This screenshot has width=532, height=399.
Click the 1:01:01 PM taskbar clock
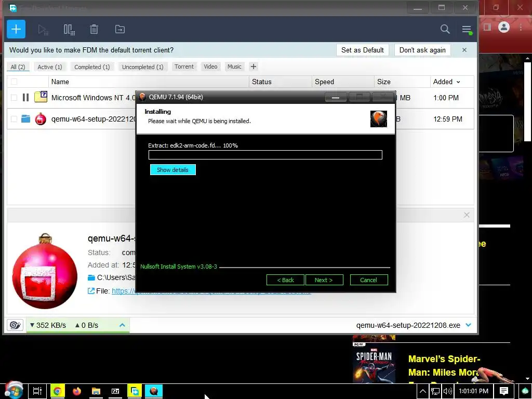[473, 391]
